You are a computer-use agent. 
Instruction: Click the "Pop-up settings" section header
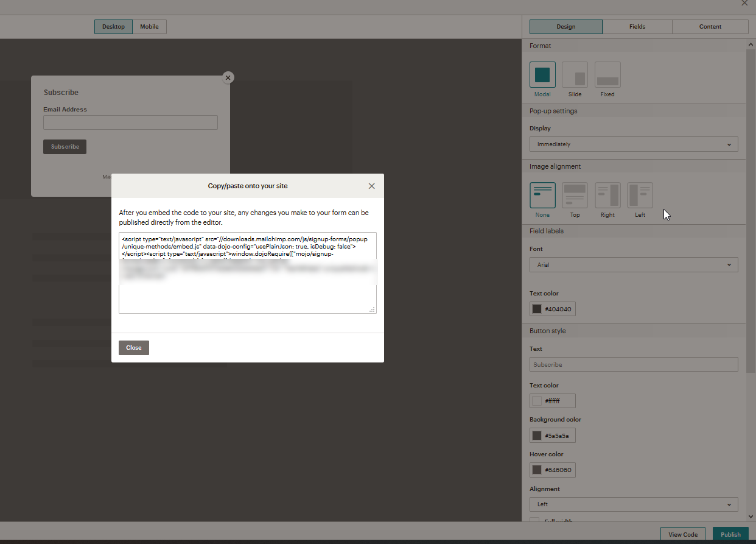[x=553, y=111]
